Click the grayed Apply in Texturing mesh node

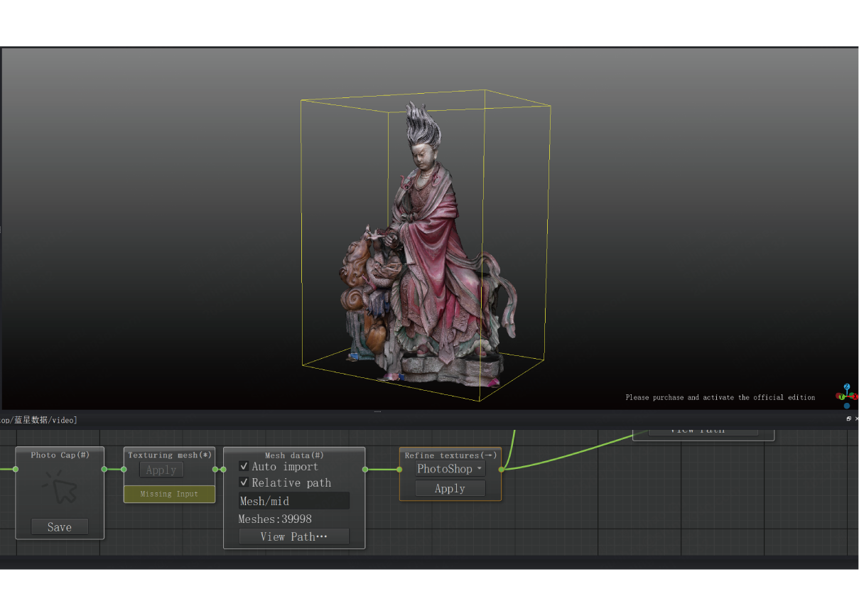click(x=161, y=470)
